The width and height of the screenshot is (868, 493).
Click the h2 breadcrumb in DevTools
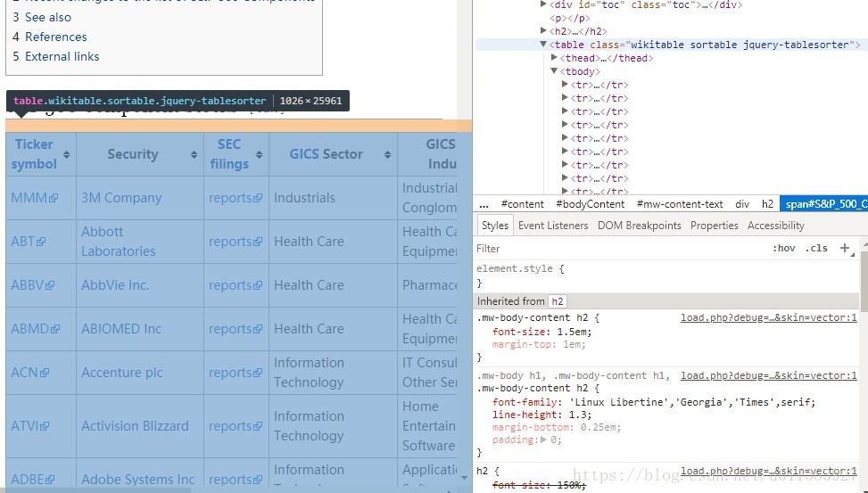767,204
